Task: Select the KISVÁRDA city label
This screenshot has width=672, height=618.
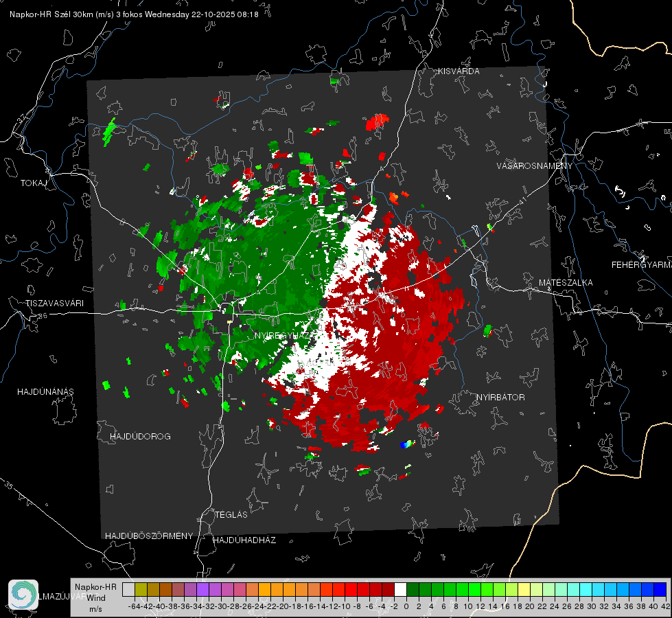Action: (x=459, y=71)
